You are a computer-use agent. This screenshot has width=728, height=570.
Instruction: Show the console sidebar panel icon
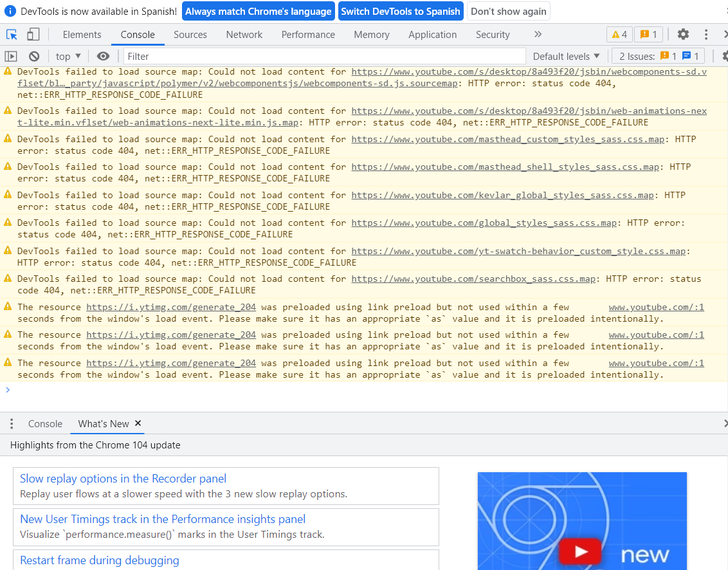pyautogui.click(x=11, y=57)
